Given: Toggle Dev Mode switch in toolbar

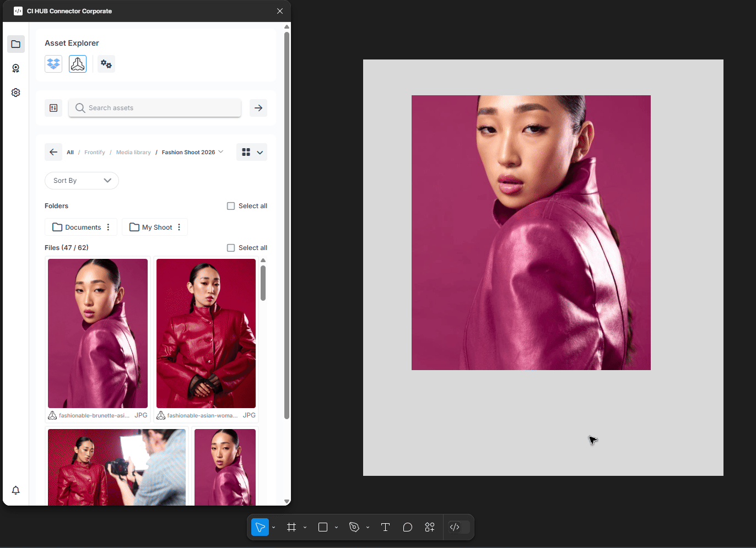Looking at the screenshot, I should click(459, 527).
